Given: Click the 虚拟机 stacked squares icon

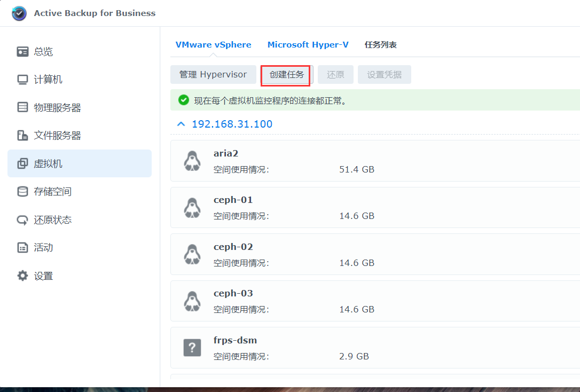Looking at the screenshot, I should (x=22, y=163).
